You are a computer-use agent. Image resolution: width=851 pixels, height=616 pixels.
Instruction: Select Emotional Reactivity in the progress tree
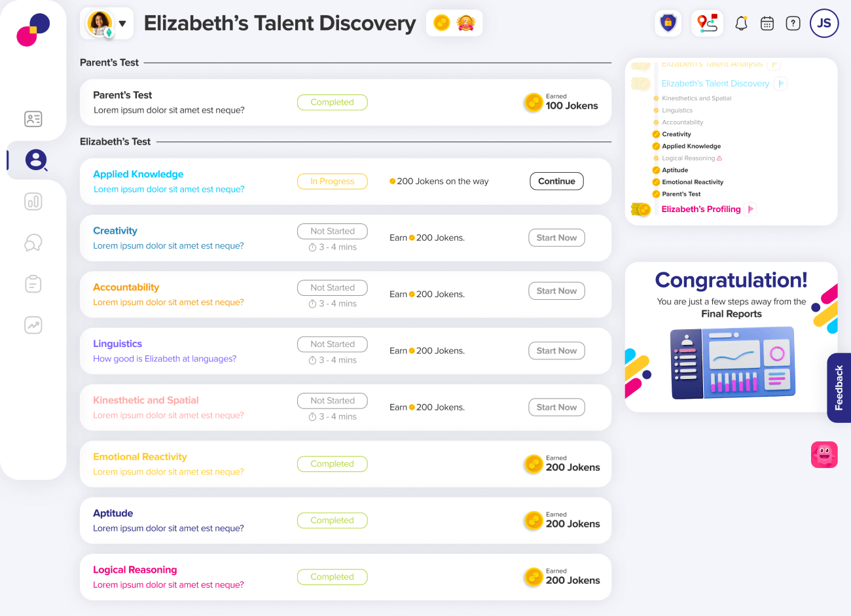(x=692, y=182)
